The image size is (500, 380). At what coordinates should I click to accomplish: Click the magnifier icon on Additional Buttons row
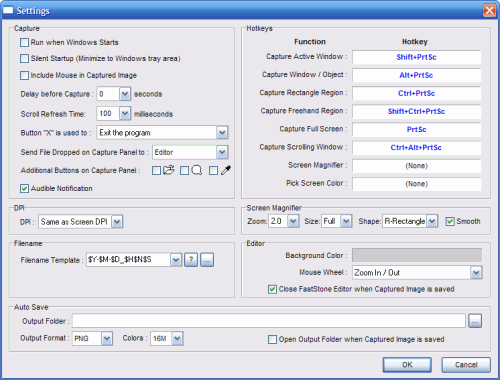(x=197, y=170)
